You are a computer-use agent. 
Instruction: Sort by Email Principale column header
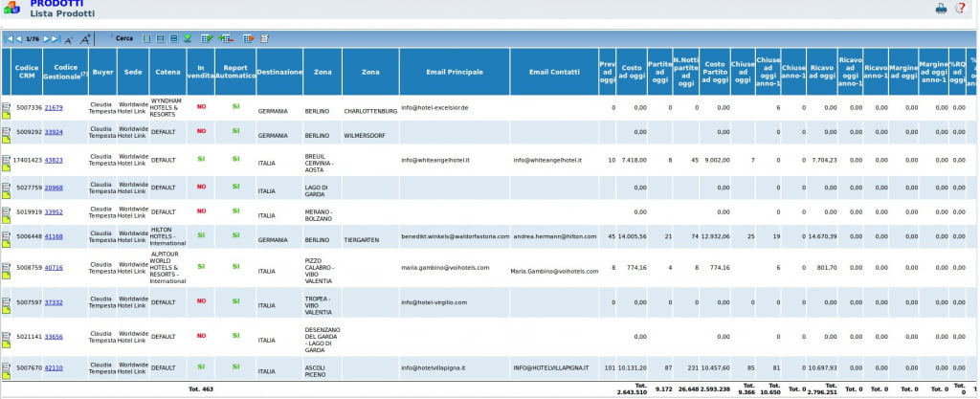pos(455,72)
